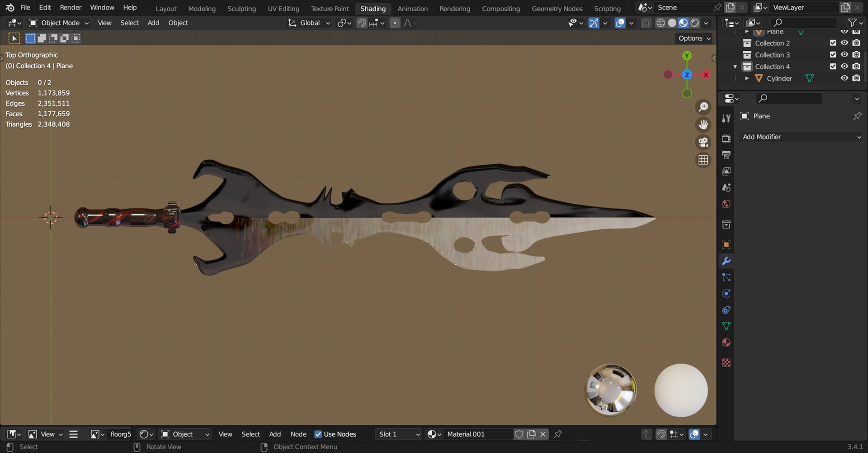868x453 pixels.
Task: Select rendered viewport shading
Action: (695, 23)
